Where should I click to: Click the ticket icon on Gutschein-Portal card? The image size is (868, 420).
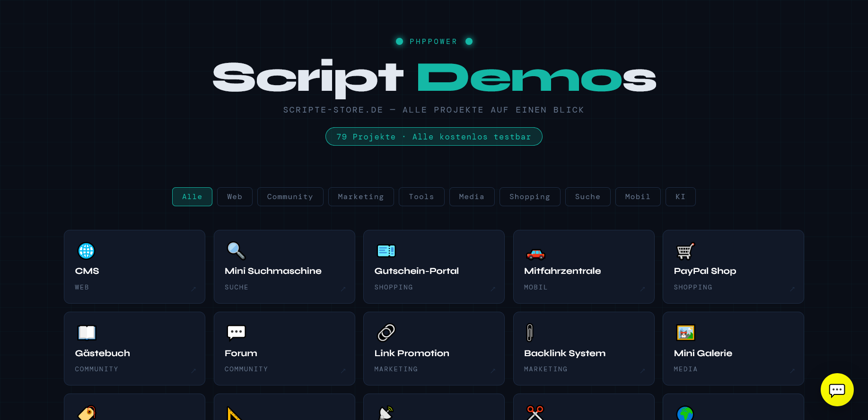pos(386,251)
